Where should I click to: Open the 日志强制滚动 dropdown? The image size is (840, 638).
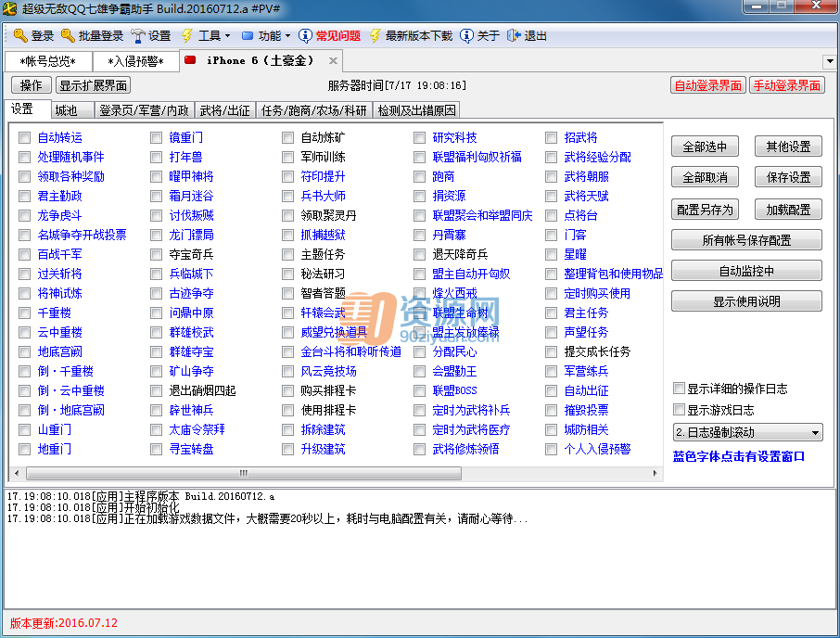point(748,432)
